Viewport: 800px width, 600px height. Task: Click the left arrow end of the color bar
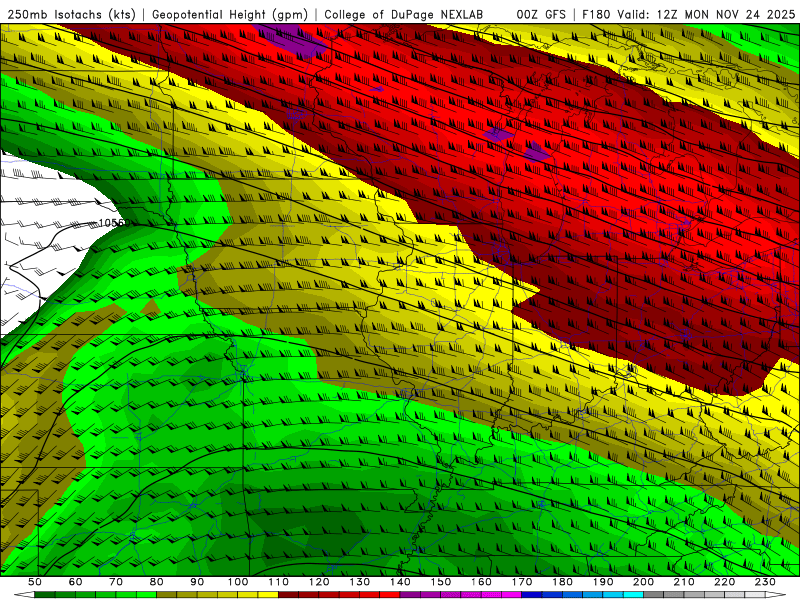click(24, 595)
